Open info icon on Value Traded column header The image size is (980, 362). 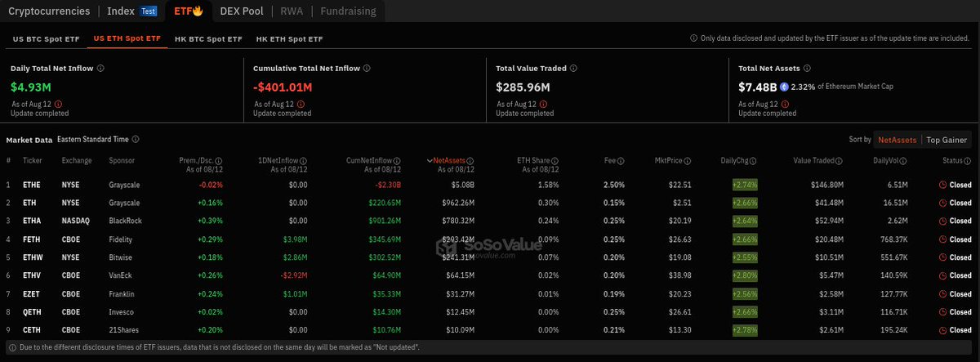click(838, 161)
